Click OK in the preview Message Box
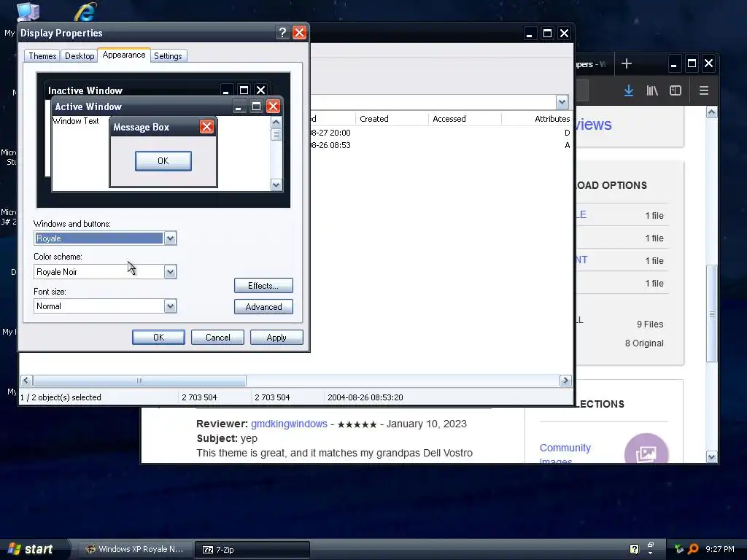Viewport: 747px width, 560px height. click(163, 161)
